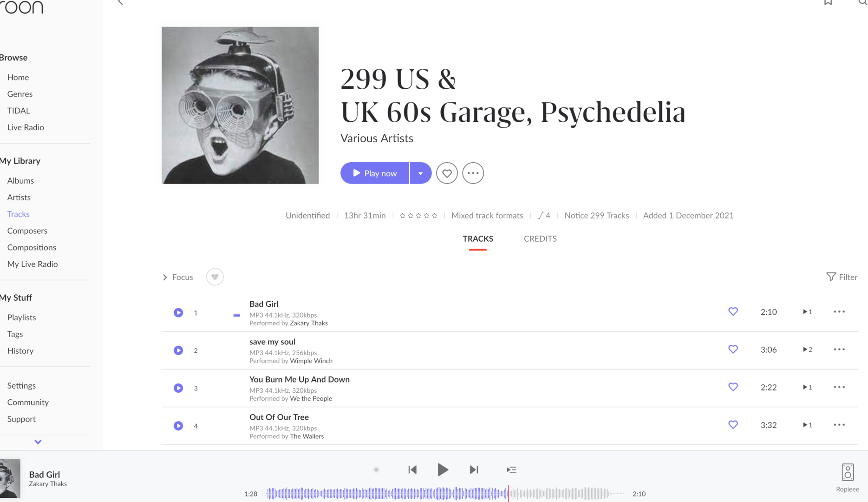The width and height of the screenshot is (868, 502).
Task: Toggle favorite on You Burn Me Up And Down
Action: coord(733,387)
